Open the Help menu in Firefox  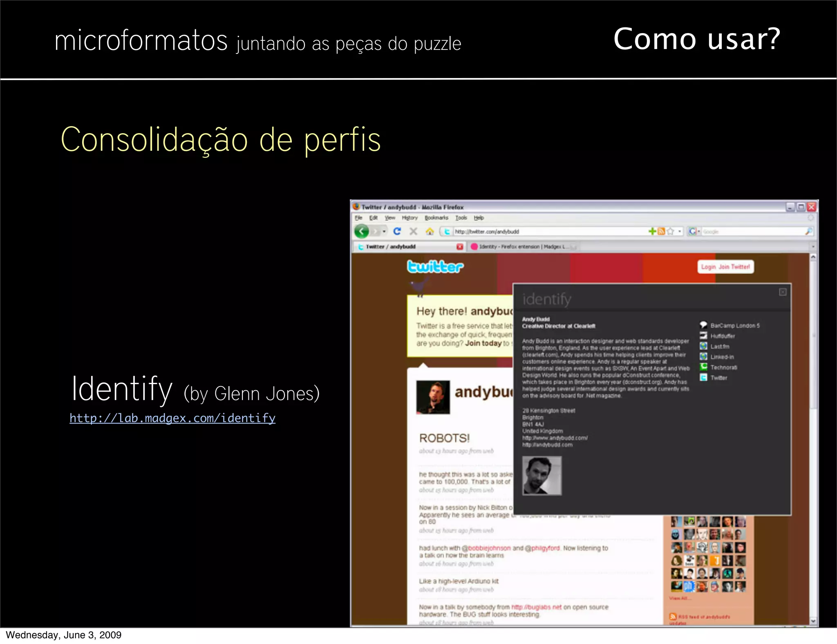479,218
